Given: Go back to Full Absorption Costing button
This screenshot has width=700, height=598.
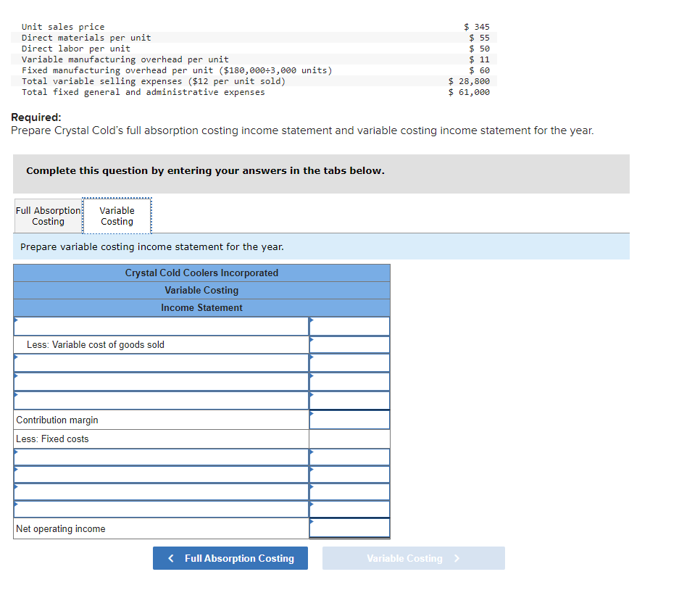Looking at the screenshot, I should click(x=230, y=558).
